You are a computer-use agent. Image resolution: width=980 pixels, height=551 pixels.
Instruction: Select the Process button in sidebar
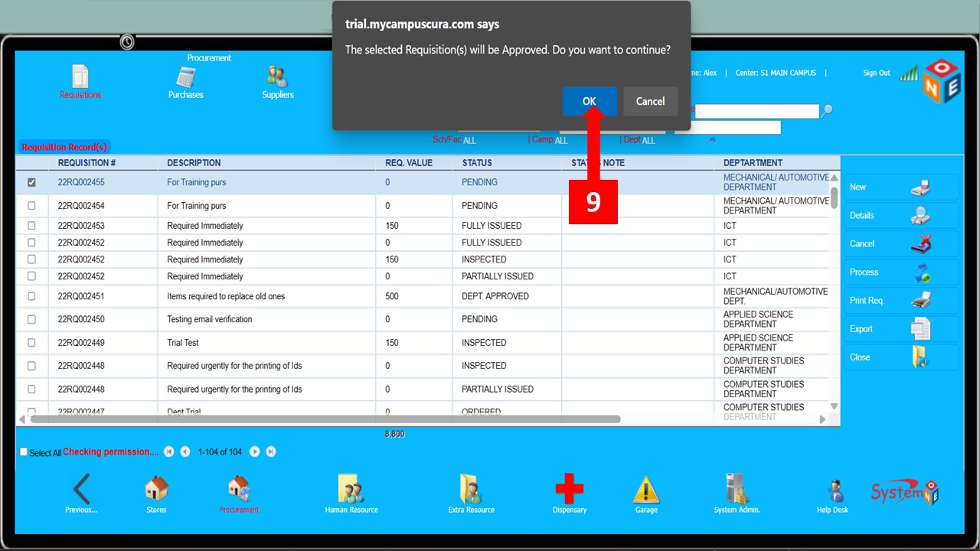pyautogui.click(x=900, y=272)
